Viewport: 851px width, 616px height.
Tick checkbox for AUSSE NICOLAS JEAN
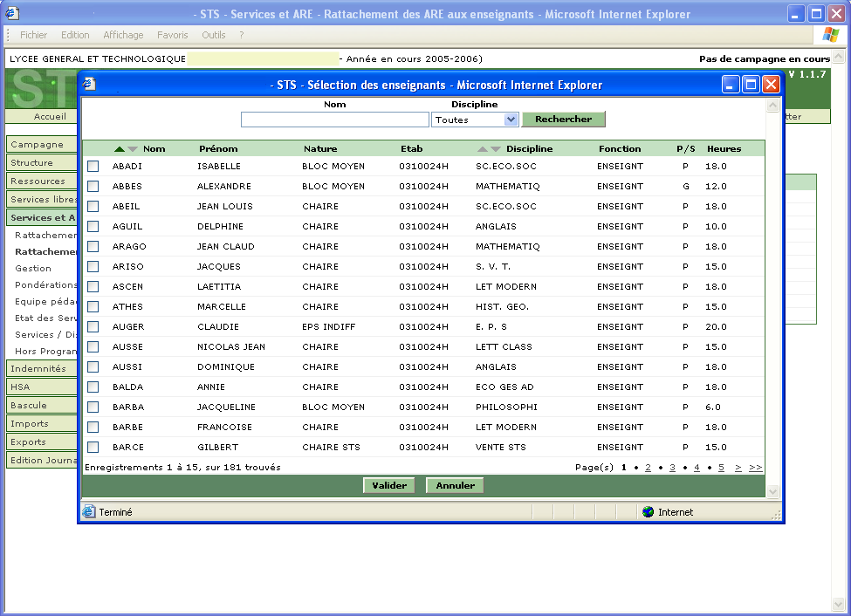pyautogui.click(x=93, y=346)
